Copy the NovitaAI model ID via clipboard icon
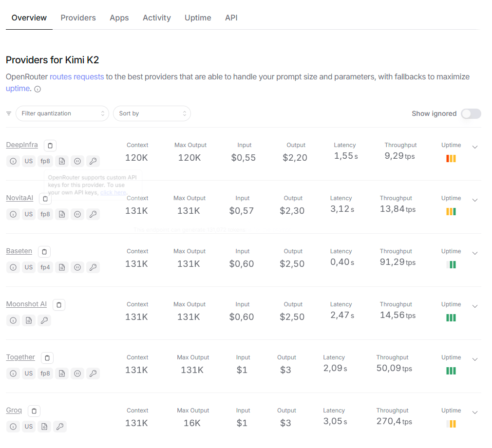This screenshot has height=448, width=492. point(45,199)
